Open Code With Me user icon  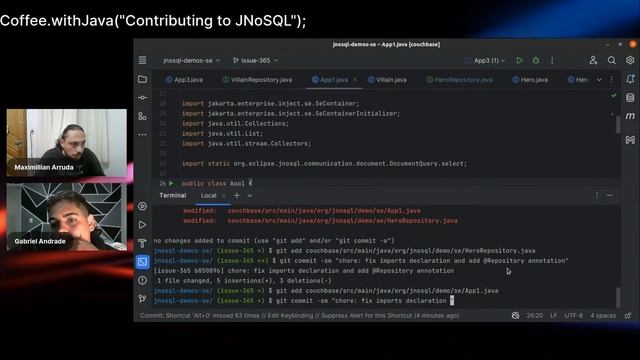pos(593,60)
